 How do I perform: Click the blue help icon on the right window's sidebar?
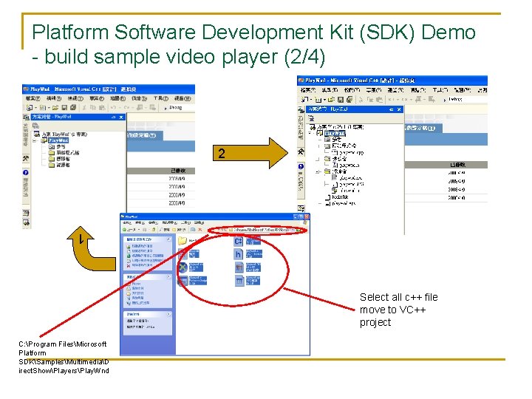tap(301, 166)
